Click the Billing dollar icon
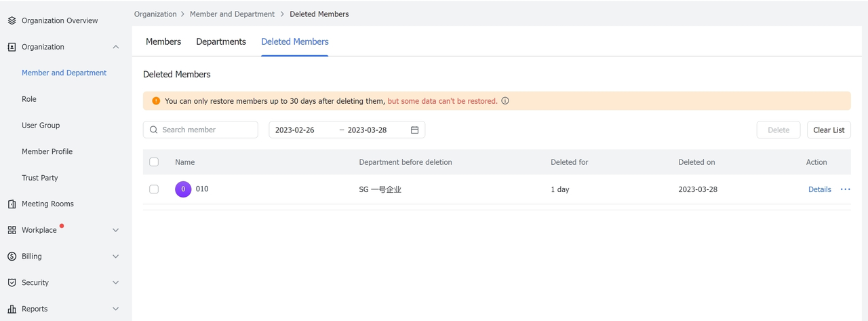The height and width of the screenshot is (321, 868). point(12,257)
